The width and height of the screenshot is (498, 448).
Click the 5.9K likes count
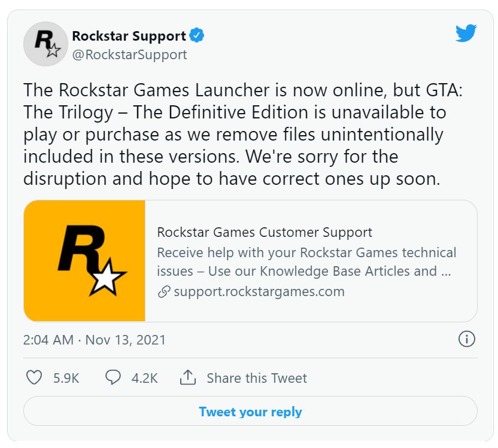click(66, 378)
